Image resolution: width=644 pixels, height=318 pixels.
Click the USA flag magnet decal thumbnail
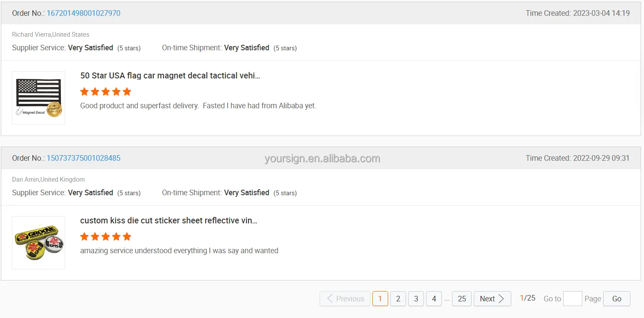39,98
